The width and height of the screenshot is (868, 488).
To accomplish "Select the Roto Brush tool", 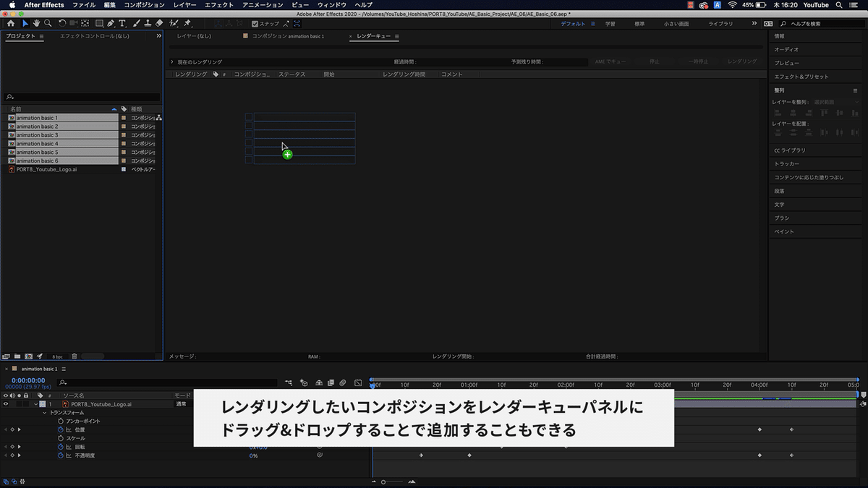I will 174,24.
